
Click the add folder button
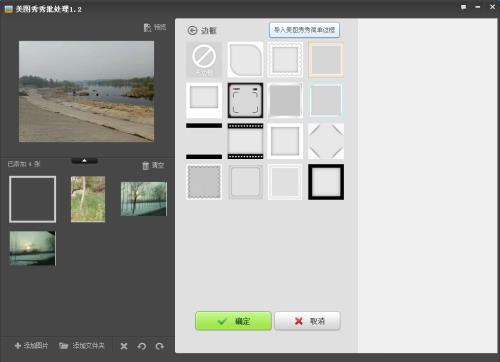pyautogui.click(x=82, y=346)
